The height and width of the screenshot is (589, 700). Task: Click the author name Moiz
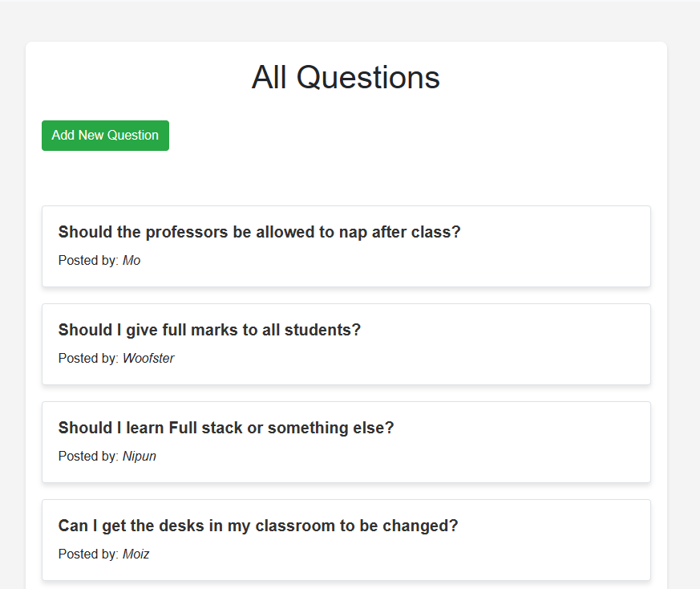[136, 554]
